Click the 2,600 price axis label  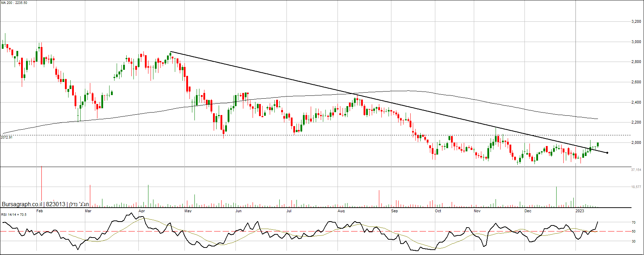pyautogui.click(x=636, y=82)
